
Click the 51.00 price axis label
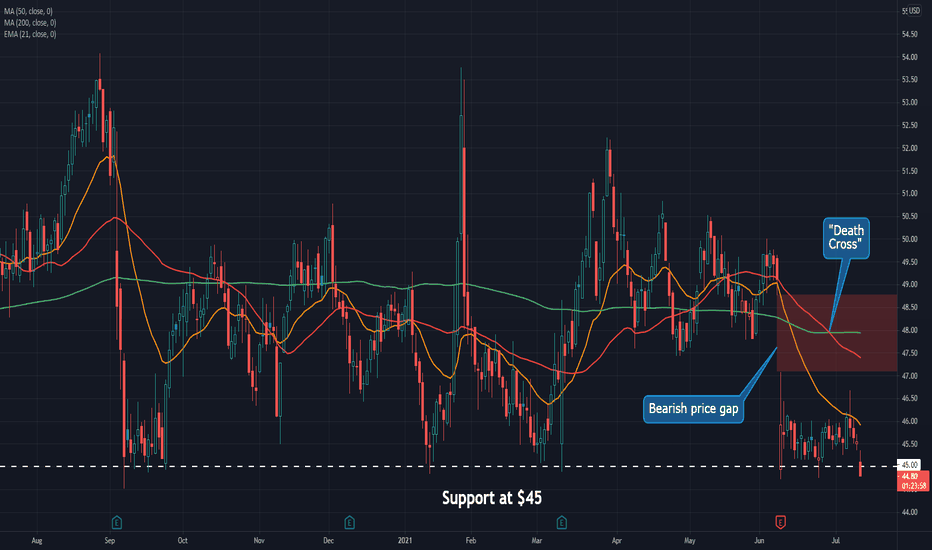(x=909, y=193)
